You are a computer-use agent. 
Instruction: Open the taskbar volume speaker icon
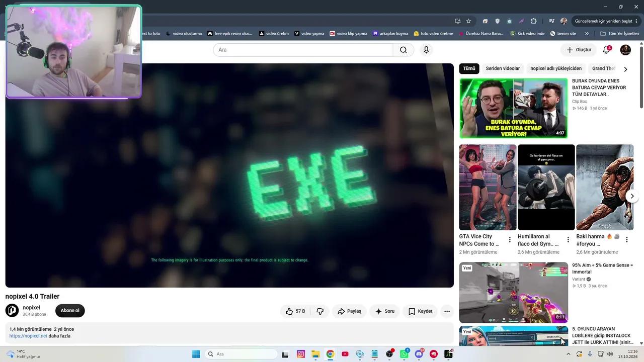(x=610, y=354)
